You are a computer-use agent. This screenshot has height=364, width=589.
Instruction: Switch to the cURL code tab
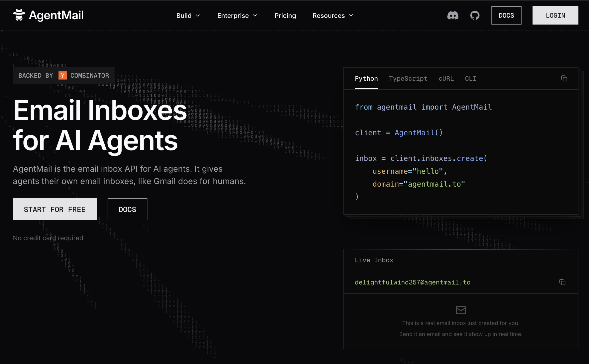point(446,79)
